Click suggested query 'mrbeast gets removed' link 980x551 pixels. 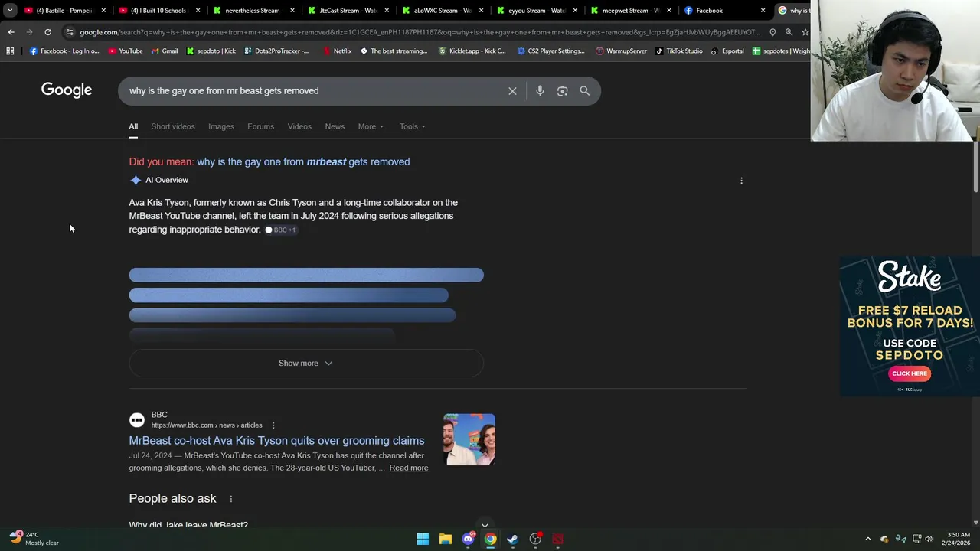(x=303, y=162)
